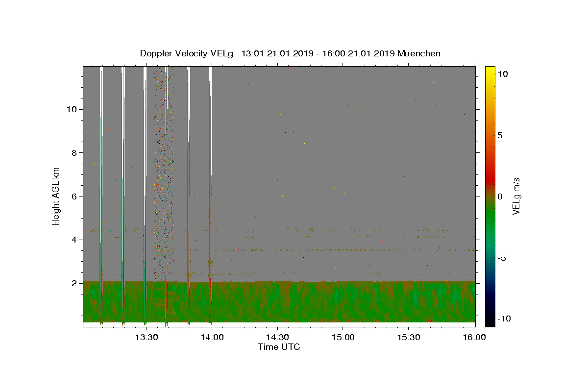Click the colorbar label 'VELg m/s'
The height and width of the screenshot is (392, 588).
click(516, 196)
